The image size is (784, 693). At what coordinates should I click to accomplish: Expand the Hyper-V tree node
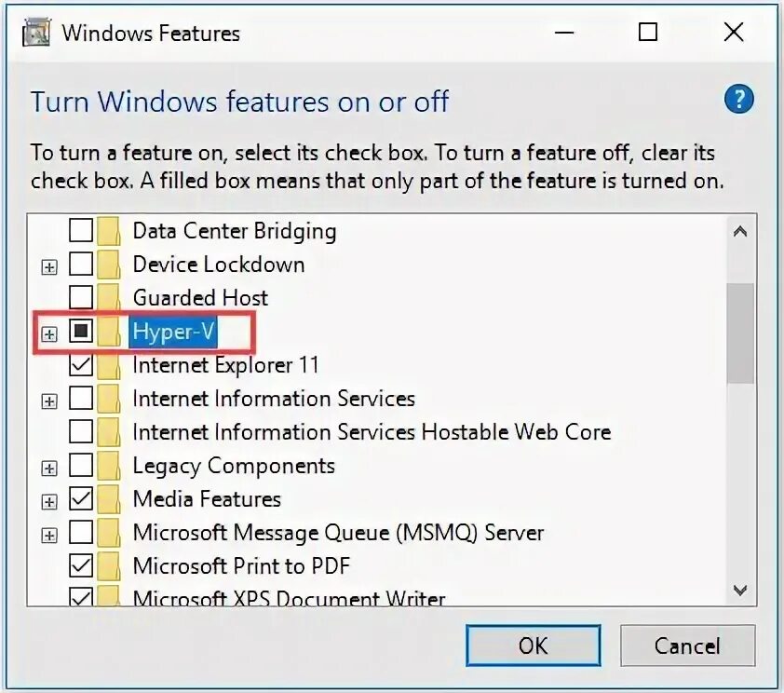[x=49, y=333]
